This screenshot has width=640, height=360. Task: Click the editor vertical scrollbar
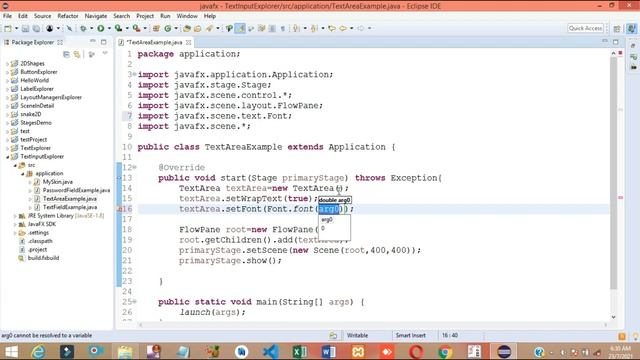(x=613, y=173)
